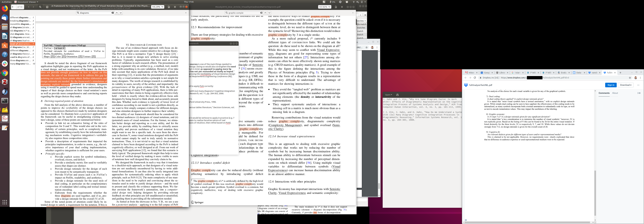This screenshot has width=644, height=224.
Task: Open hamburger menu in Linden document viewer
Action: point(175,7)
